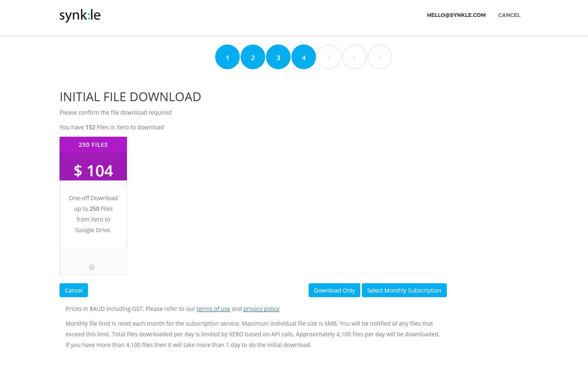The height and width of the screenshot is (365, 588).
Task: Click the step 5 circle
Action: pyautogui.click(x=329, y=57)
